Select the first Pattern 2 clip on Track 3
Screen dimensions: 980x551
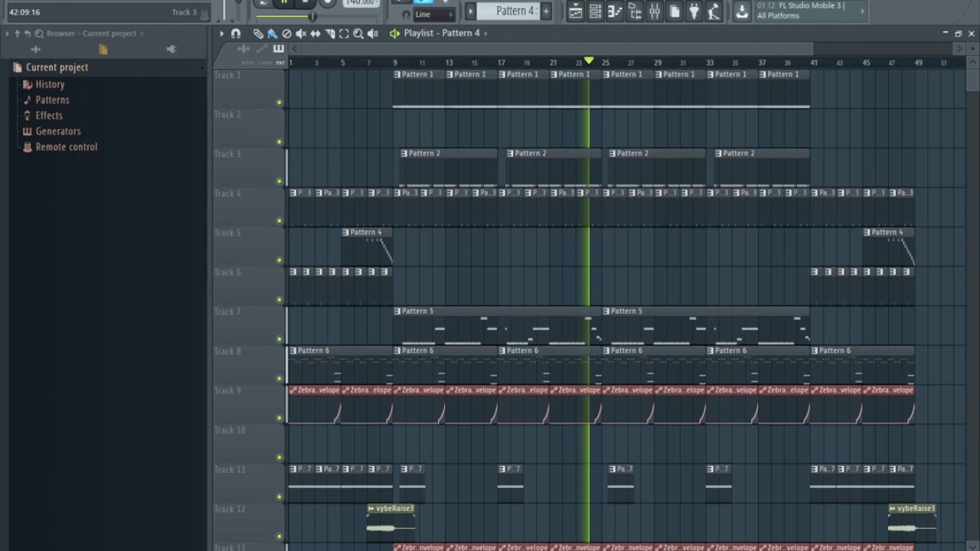(449, 168)
